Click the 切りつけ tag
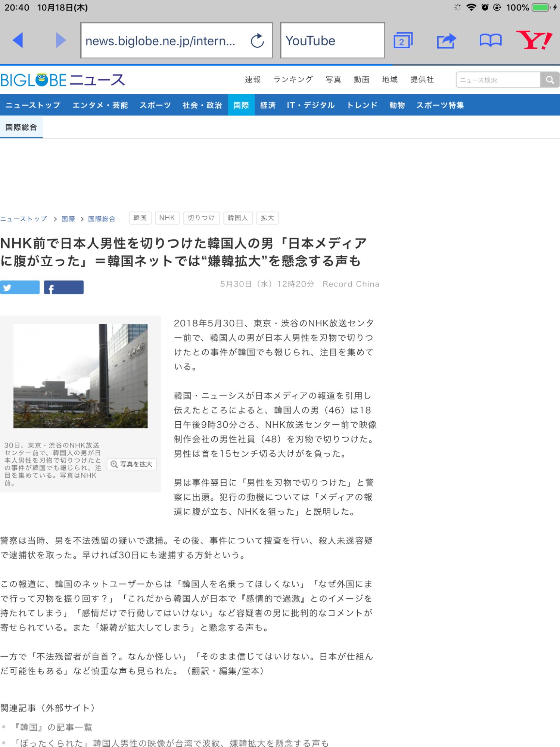Viewport: 560px width, 747px height. coord(201,218)
